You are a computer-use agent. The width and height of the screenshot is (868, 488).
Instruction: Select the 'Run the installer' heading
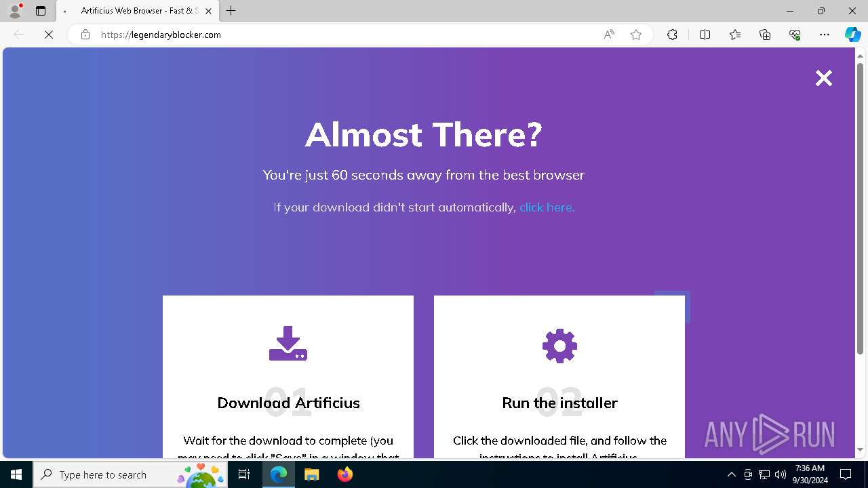[559, 403]
